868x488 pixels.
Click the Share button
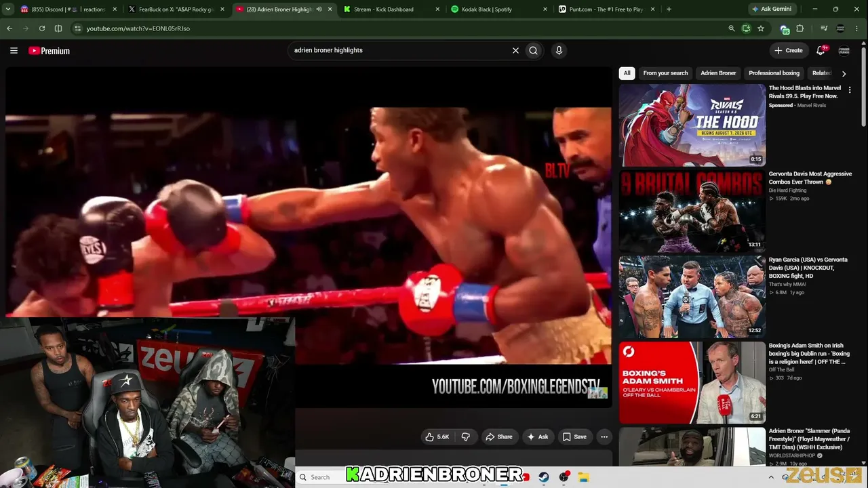pos(498,437)
